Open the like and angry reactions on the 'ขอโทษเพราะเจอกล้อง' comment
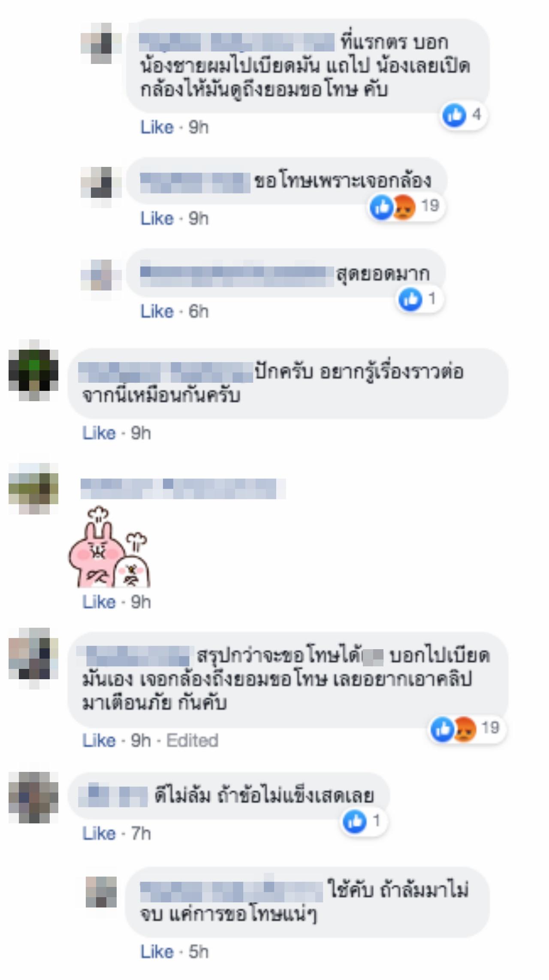The width and height of the screenshot is (549, 980). pos(405,207)
